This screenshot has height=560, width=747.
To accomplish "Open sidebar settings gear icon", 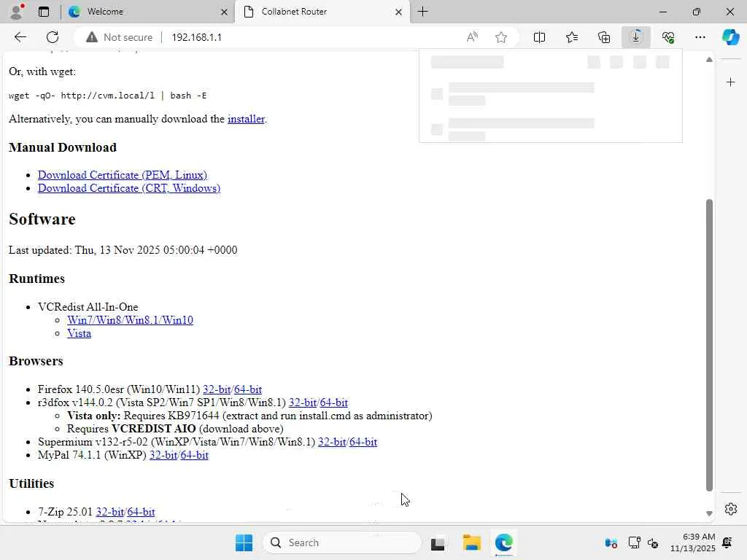I will 730,509.
